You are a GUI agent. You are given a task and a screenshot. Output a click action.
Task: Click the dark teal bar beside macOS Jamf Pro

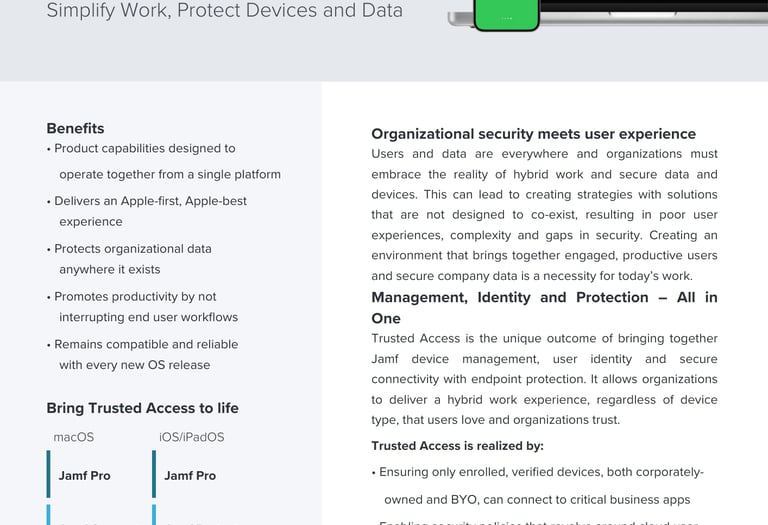coord(48,474)
